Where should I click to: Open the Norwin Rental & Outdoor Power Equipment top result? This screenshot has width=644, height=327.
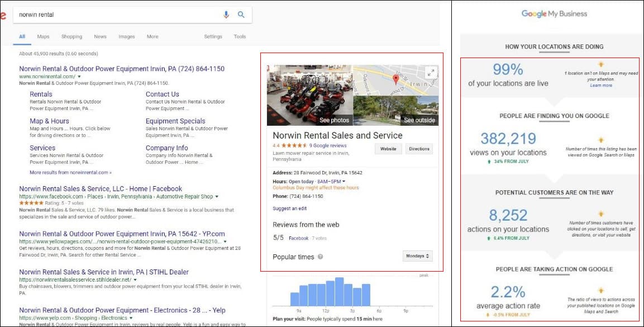click(122, 69)
